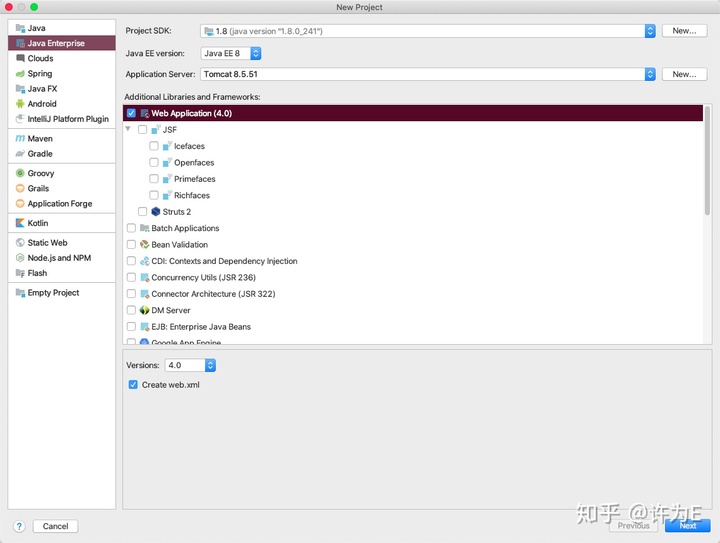Viewport: 720px width, 543px height.
Task: Click the Grails icon
Action: tap(20, 188)
